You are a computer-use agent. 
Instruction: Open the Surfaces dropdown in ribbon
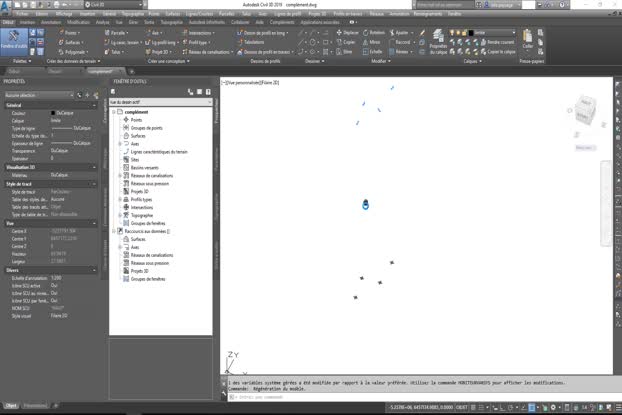point(71,42)
